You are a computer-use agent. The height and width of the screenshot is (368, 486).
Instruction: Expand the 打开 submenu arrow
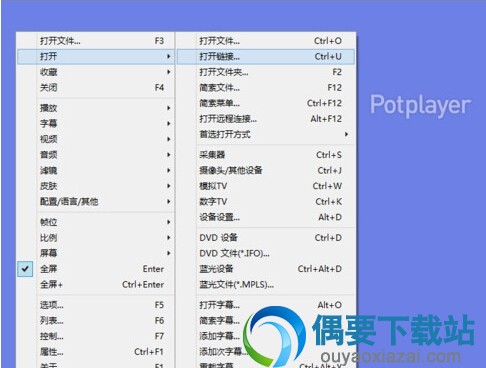[169, 56]
